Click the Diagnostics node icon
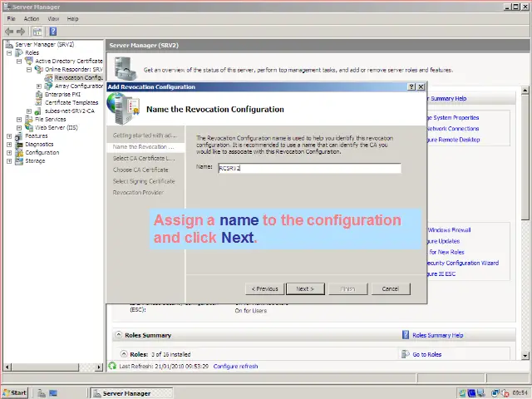 click(x=19, y=144)
